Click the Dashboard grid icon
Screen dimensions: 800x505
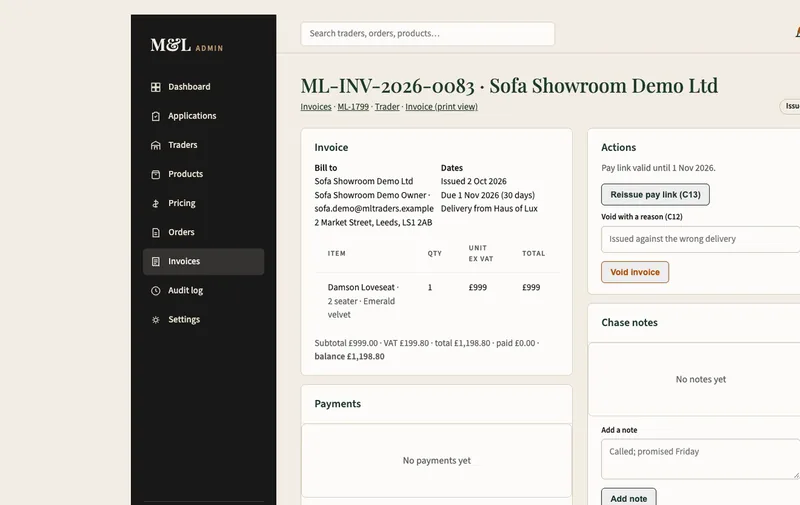tap(156, 87)
